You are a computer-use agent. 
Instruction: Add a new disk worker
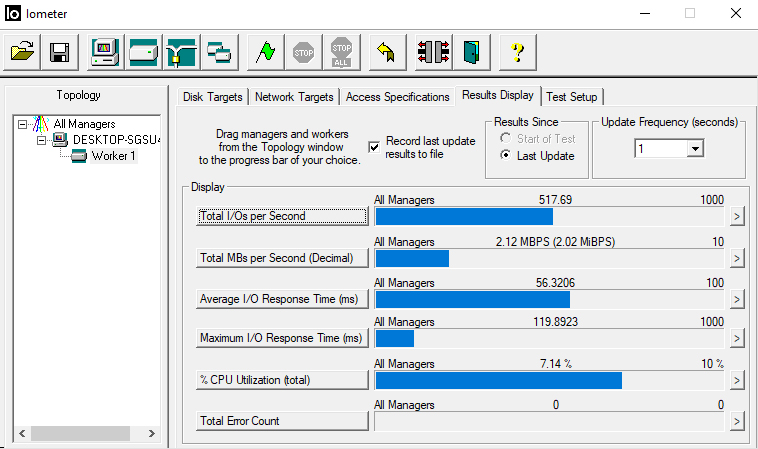[x=144, y=52]
